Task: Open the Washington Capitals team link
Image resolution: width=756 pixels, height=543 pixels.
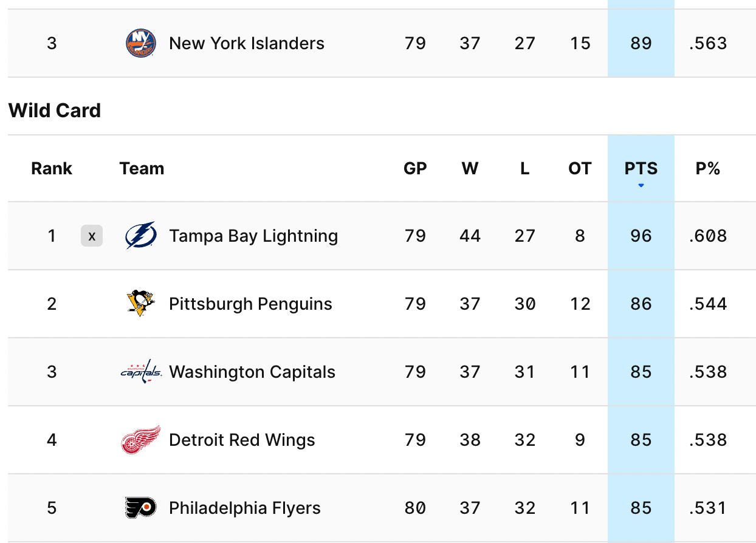Action: pyautogui.click(x=252, y=372)
